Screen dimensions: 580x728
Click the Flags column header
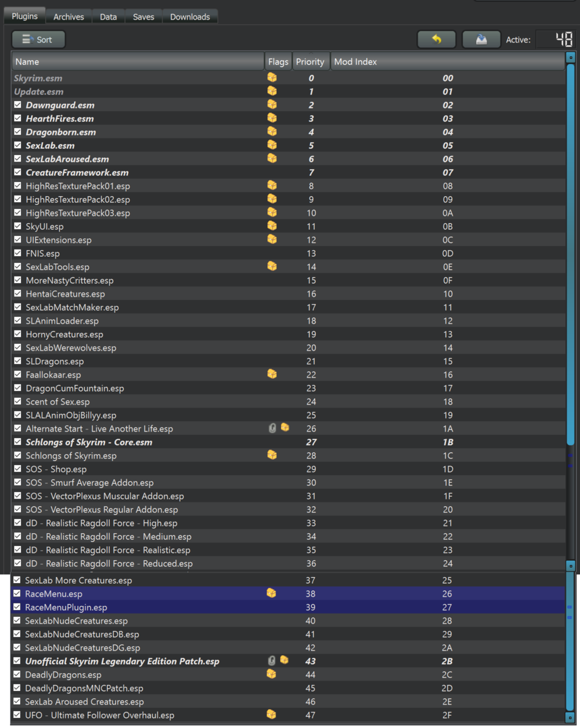click(x=278, y=61)
